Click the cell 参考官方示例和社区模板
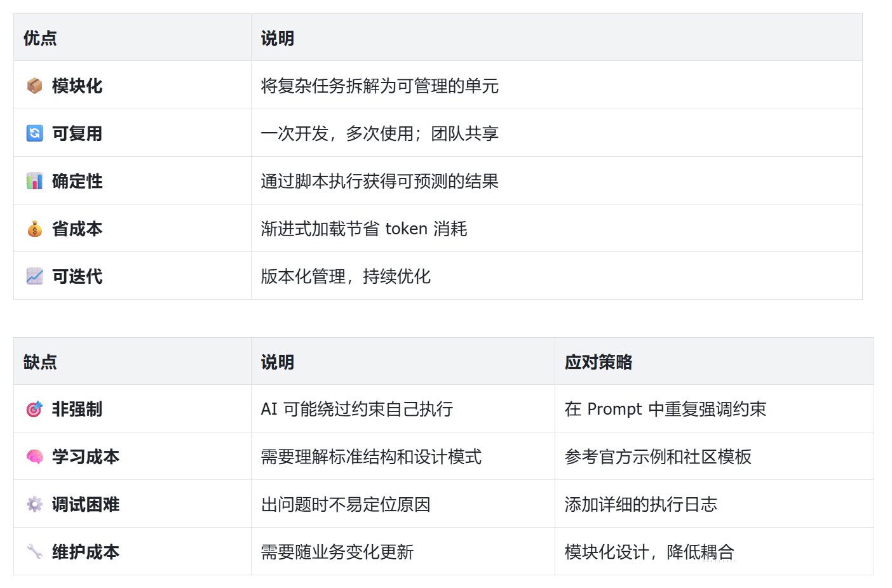Viewport: 892px width, 588px height. coord(658,457)
